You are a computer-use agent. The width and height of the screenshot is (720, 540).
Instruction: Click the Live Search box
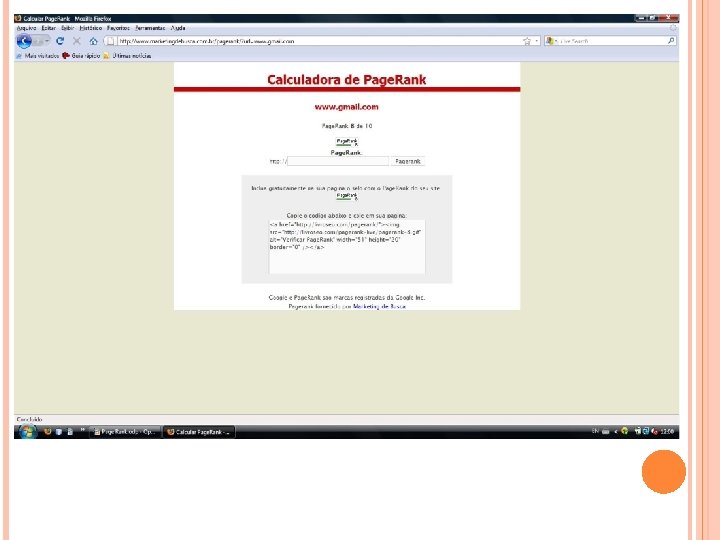pos(611,41)
